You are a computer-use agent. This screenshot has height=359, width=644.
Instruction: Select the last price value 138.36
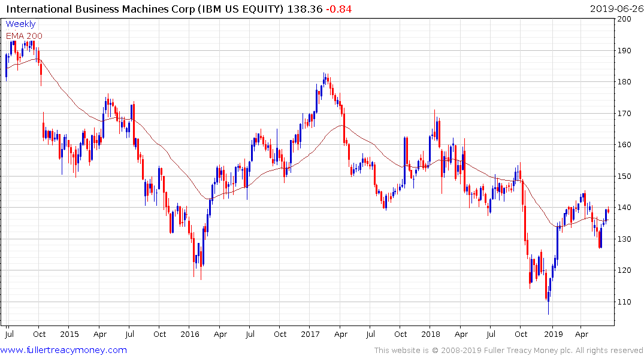pos(305,9)
